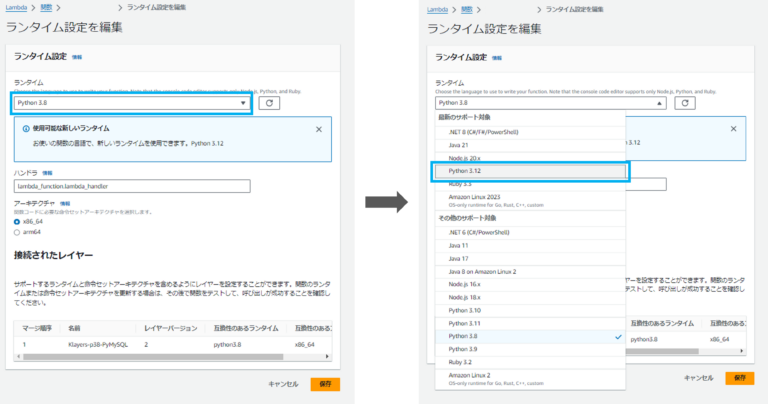The height and width of the screenshot is (404, 768).
Task: Open the Lambda breadcrumb link in left panel
Action: click(x=16, y=9)
